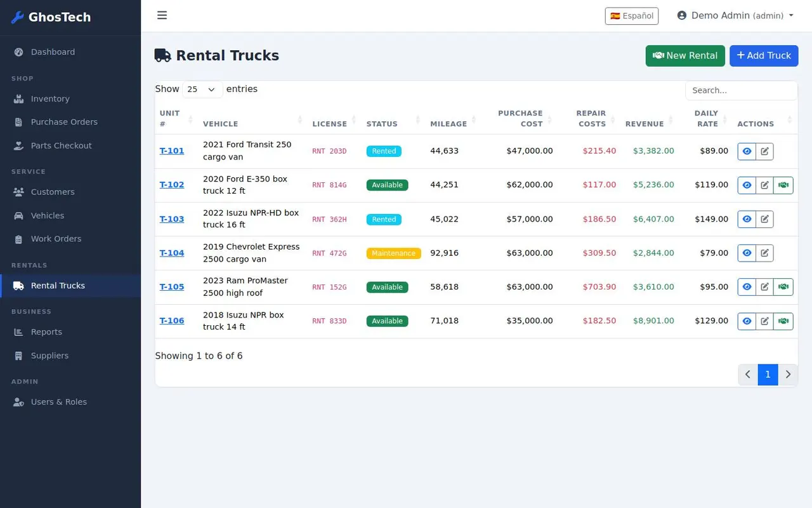The width and height of the screenshot is (812, 508).
Task: Open the T-104 unit link
Action: (x=172, y=253)
